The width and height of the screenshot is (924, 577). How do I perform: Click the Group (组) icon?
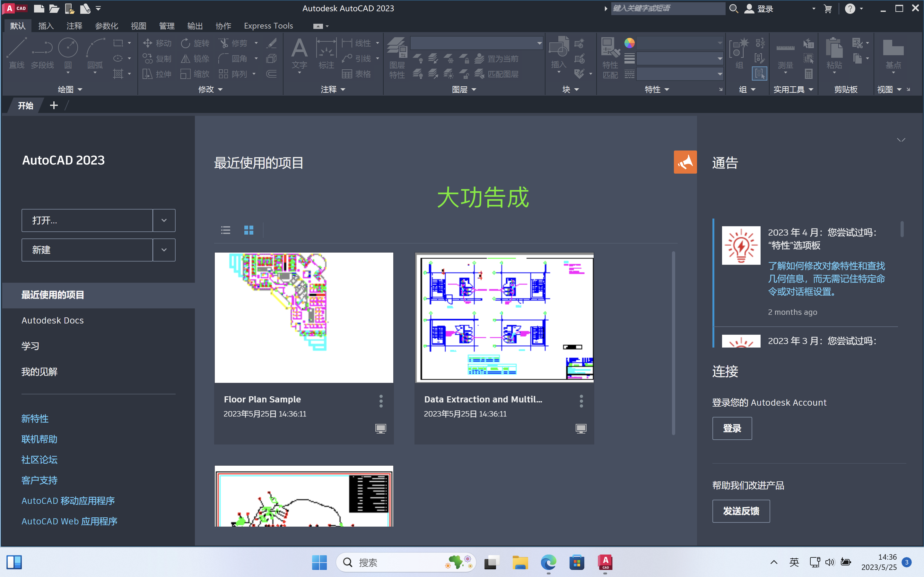(x=739, y=53)
